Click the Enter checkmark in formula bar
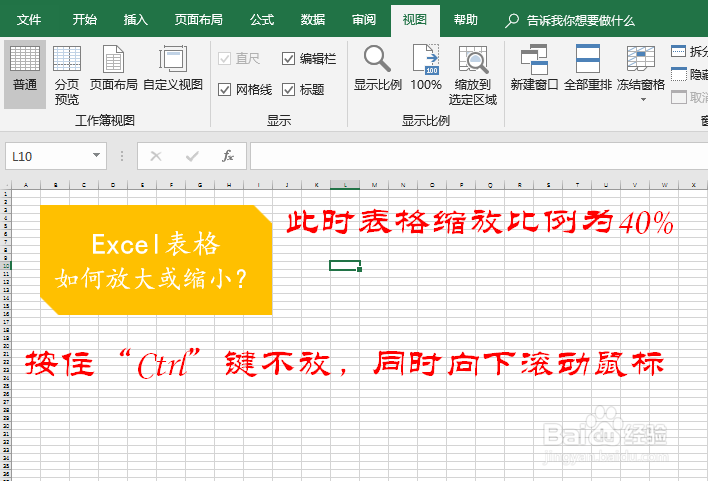Image resolution: width=708 pixels, height=481 pixels. 192,156
